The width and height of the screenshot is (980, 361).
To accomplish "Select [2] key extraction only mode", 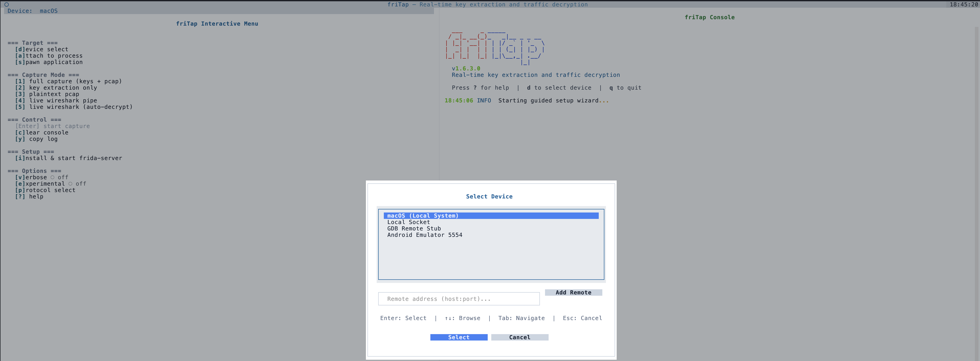I will coord(56,88).
